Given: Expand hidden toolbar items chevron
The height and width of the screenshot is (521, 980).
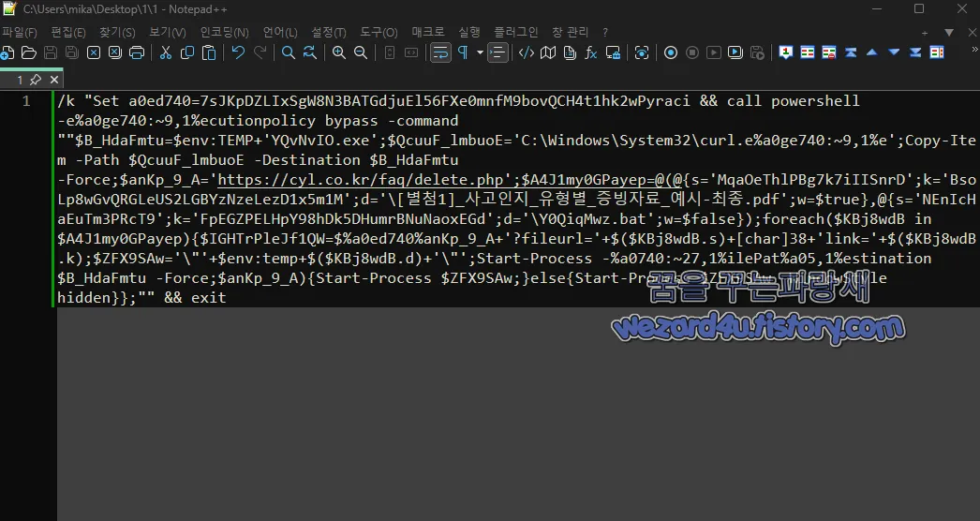Looking at the screenshot, I should [x=974, y=50].
